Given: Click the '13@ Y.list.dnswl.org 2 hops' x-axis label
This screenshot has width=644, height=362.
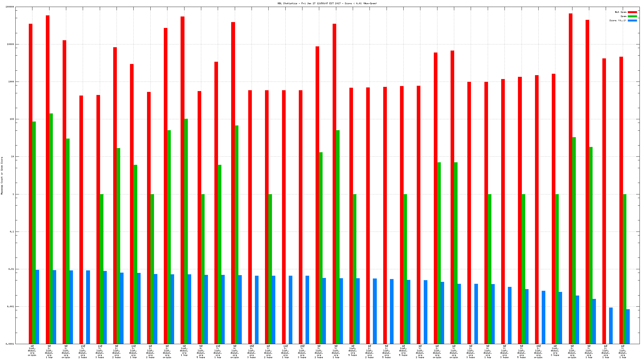Looking at the screenshot, I should pyautogui.click(x=83, y=351).
